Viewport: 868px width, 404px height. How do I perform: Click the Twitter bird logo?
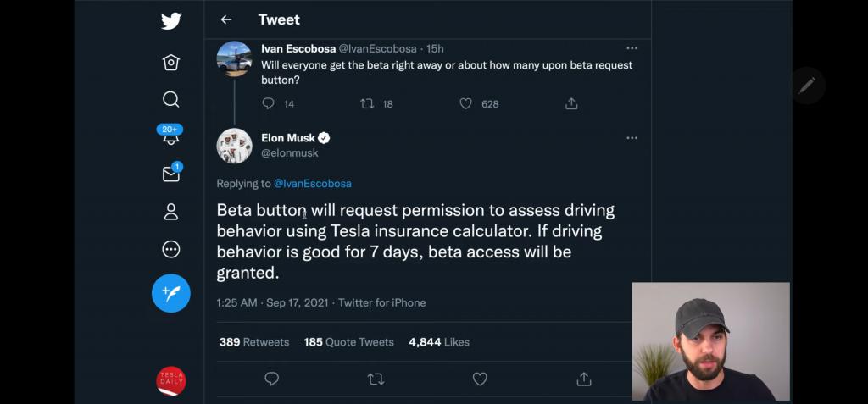click(x=171, y=20)
